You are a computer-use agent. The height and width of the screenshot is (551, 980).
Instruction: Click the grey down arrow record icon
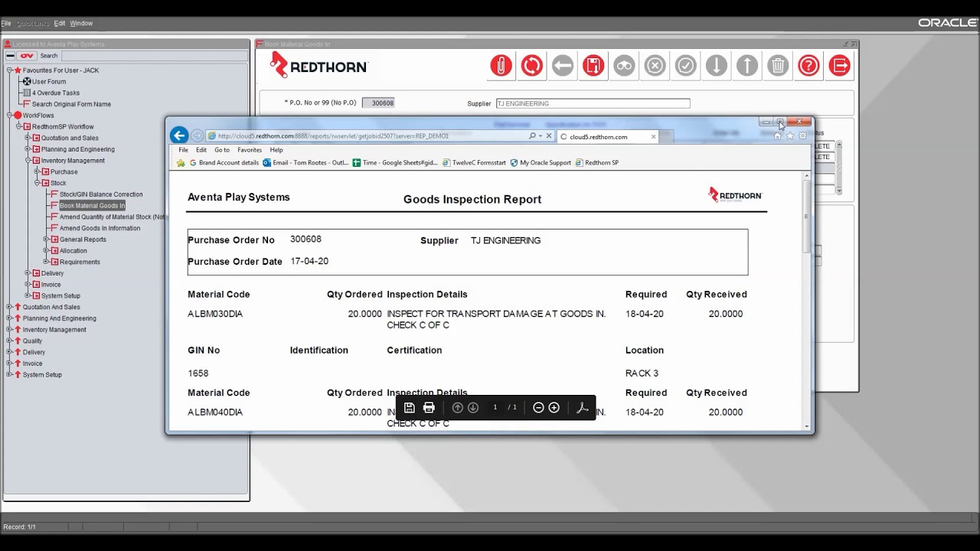(717, 66)
